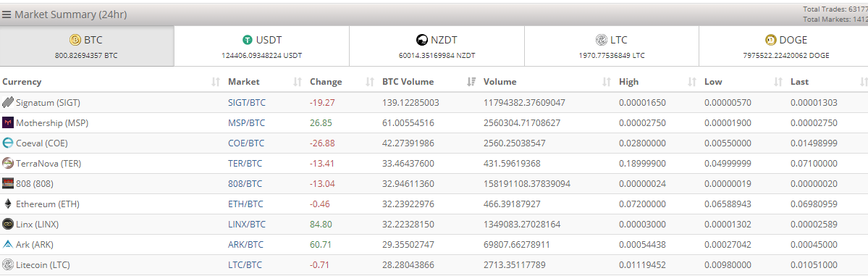
Task: Sort table by Currency column arrows
Action: [x=216, y=82]
